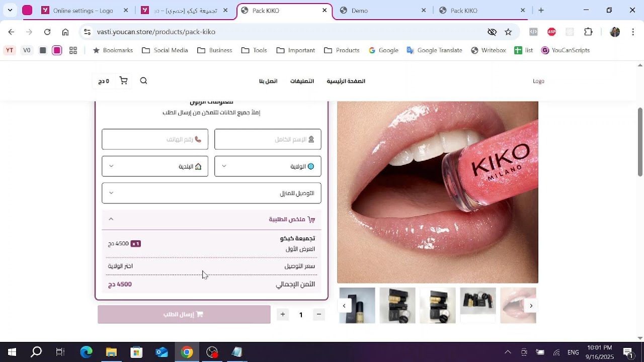This screenshot has width=644, height=362.
Task: Open the notification center icon
Action: pyautogui.click(x=628, y=352)
